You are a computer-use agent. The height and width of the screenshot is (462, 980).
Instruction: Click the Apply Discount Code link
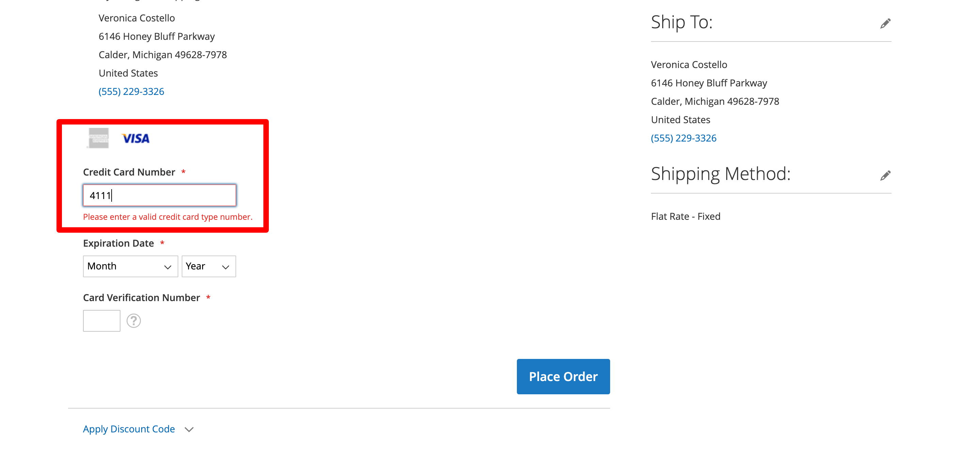[129, 429]
